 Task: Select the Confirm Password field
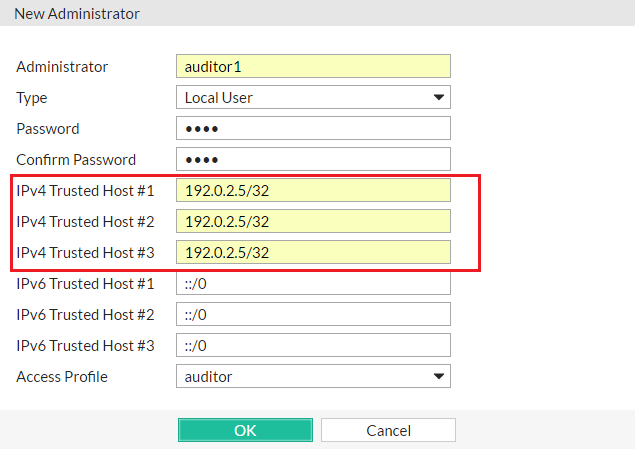point(313,160)
